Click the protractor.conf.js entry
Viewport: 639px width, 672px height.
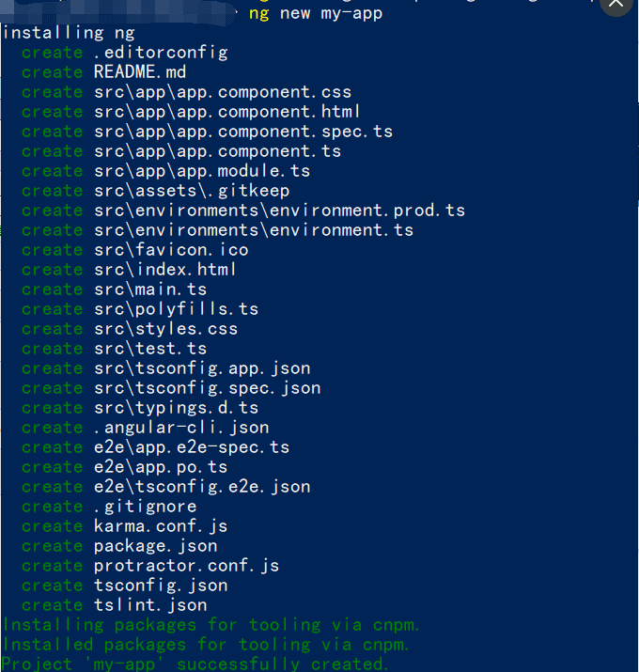point(186,566)
